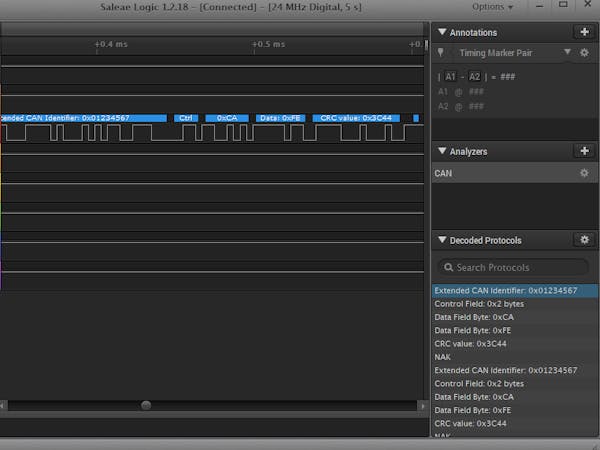Open CAN analyzer settings gear
The width and height of the screenshot is (600, 450).
click(584, 173)
